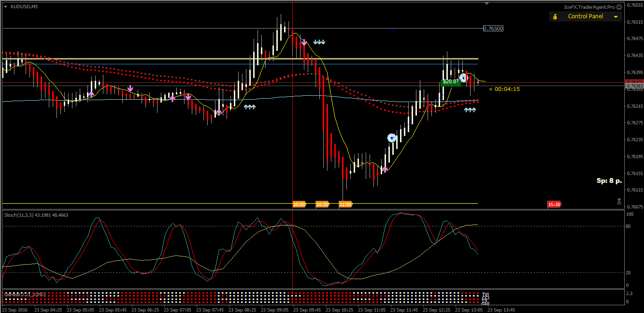Click the 20 level on the Stochastic scale

630,272
